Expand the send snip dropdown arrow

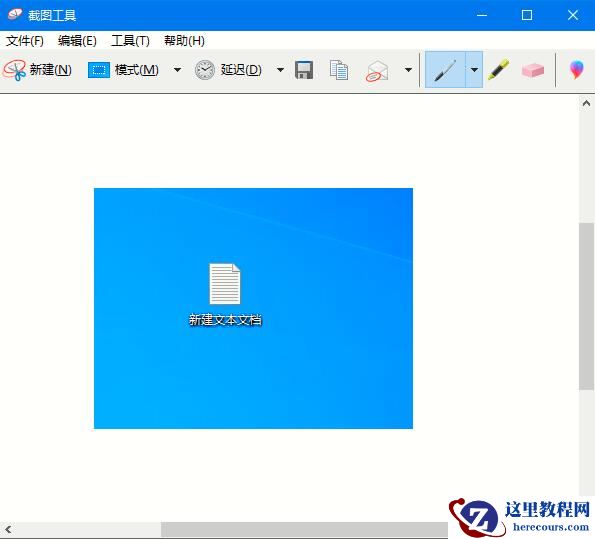point(408,70)
